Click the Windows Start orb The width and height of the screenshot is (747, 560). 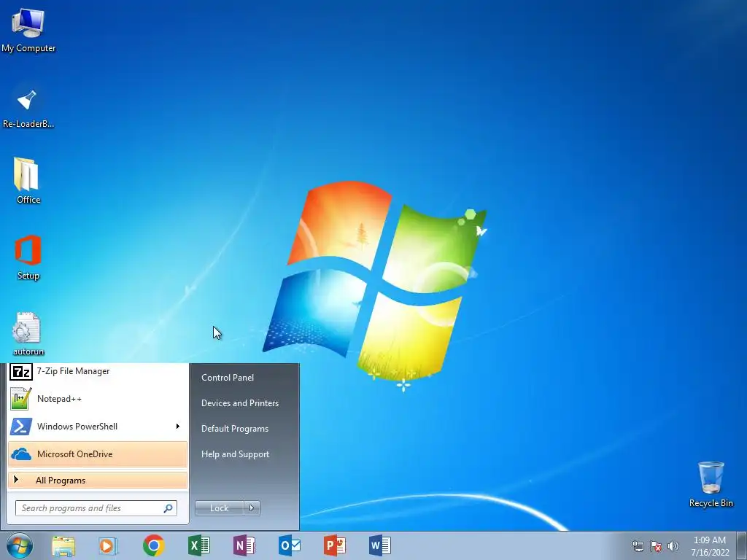[x=20, y=545]
